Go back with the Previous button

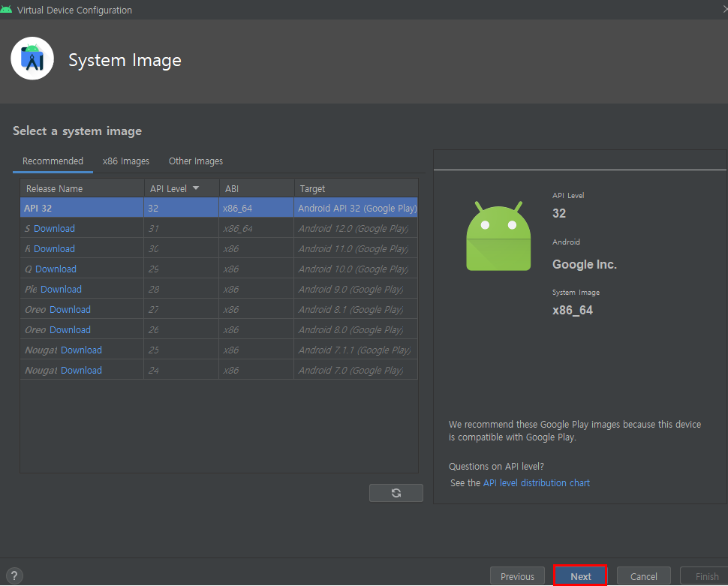point(517,576)
